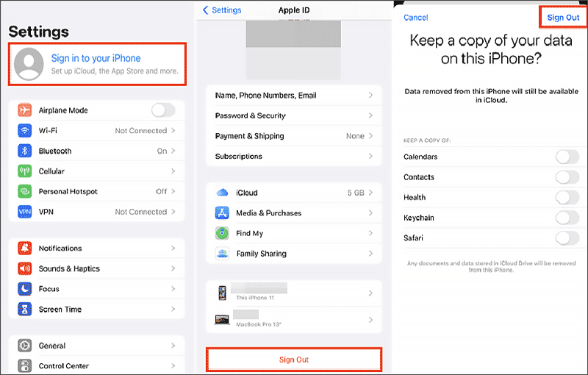Viewport: 588px width, 375px height.
Task: Tap the Control Center icon
Action: pos(25,365)
